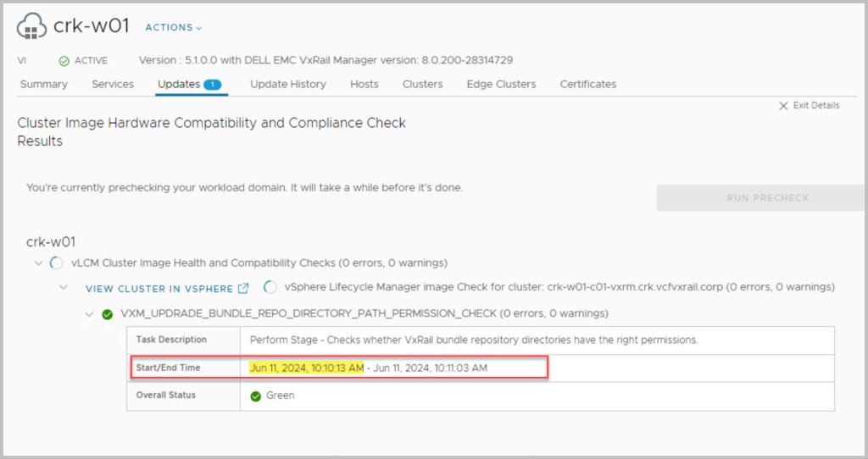Go to the Hosts tab
This screenshot has height=459, width=868.
pos(364,84)
